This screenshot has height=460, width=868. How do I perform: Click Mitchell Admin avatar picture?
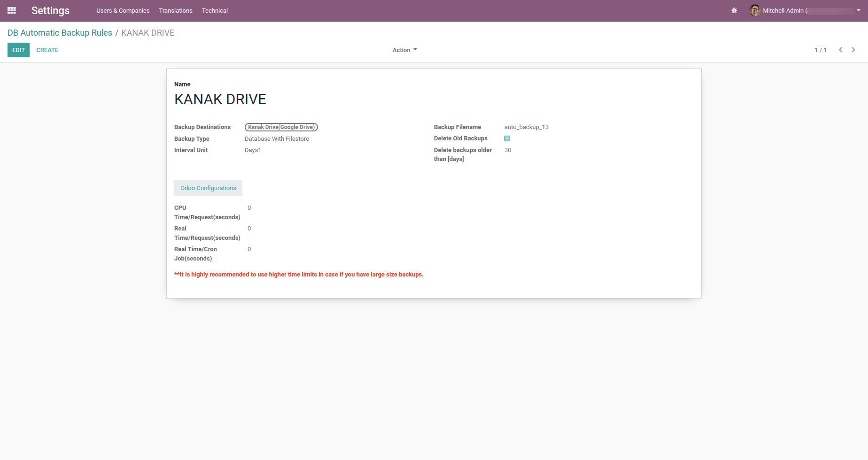755,10
